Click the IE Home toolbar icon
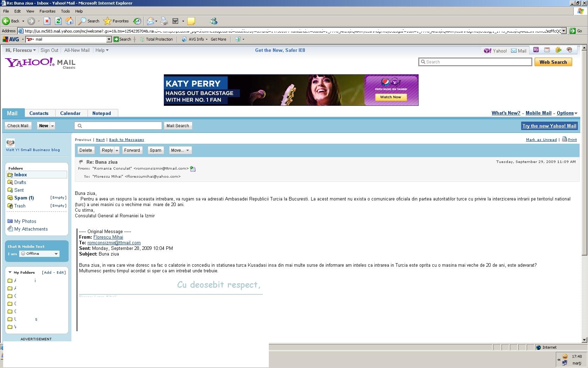Image resolution: width=588 pixels, height=368 pixels. (69, 21)
